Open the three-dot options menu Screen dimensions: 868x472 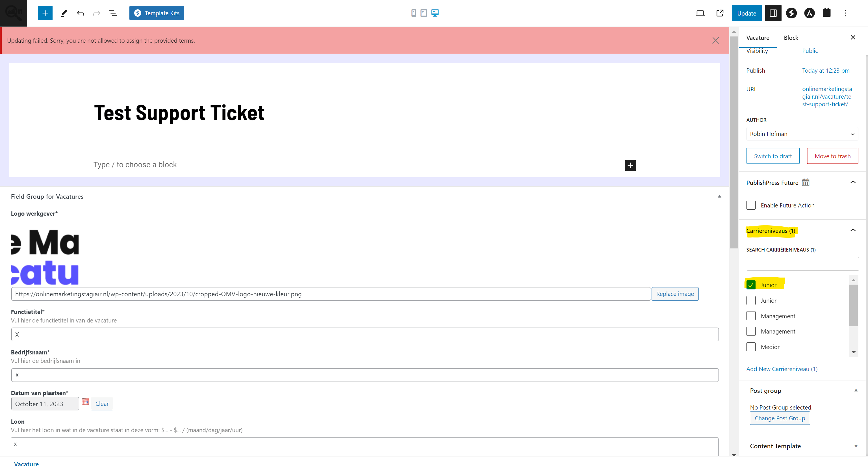click(845, 13)
